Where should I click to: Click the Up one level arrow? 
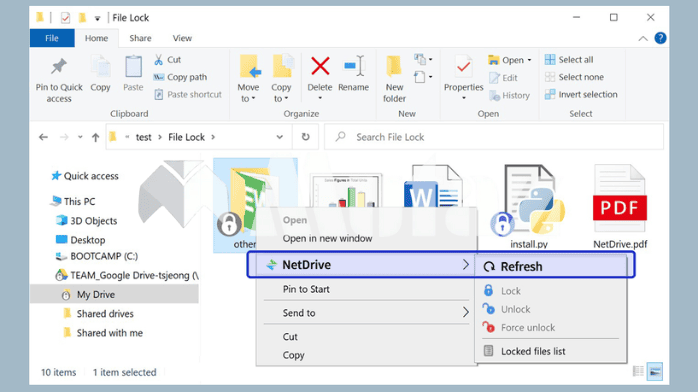click(95, 137)
